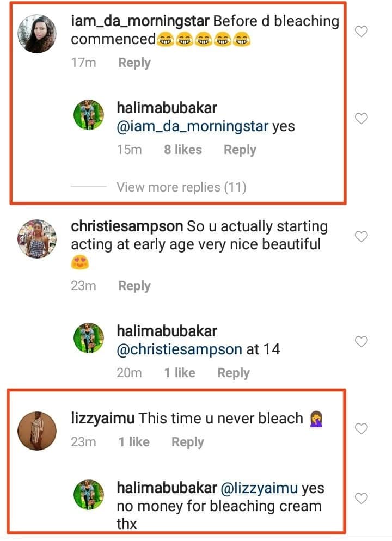Reply to lizzyaimu's comment
392x541 pixels.
pos(187,442)
